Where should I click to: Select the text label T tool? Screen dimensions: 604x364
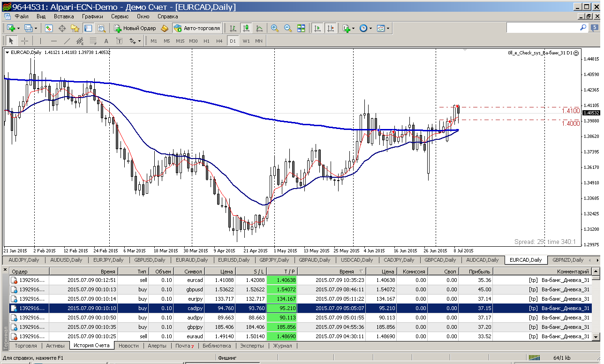119,41
